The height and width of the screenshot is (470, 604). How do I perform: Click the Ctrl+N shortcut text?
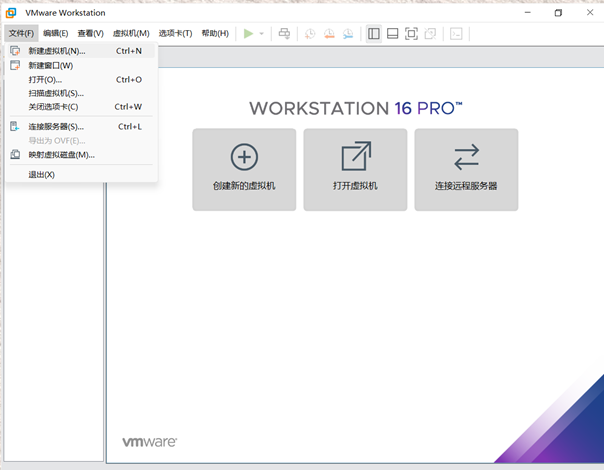[x=129, y=51]
